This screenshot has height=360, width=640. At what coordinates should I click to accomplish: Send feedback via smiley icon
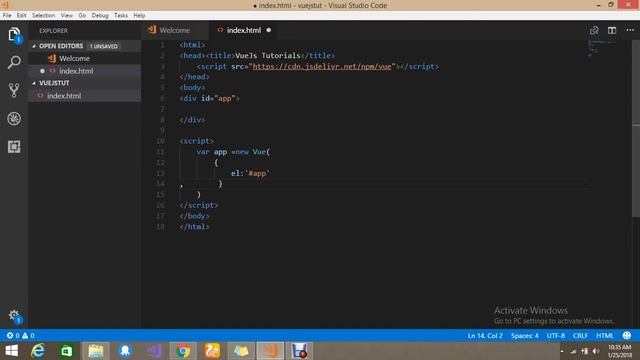point(627,336)
